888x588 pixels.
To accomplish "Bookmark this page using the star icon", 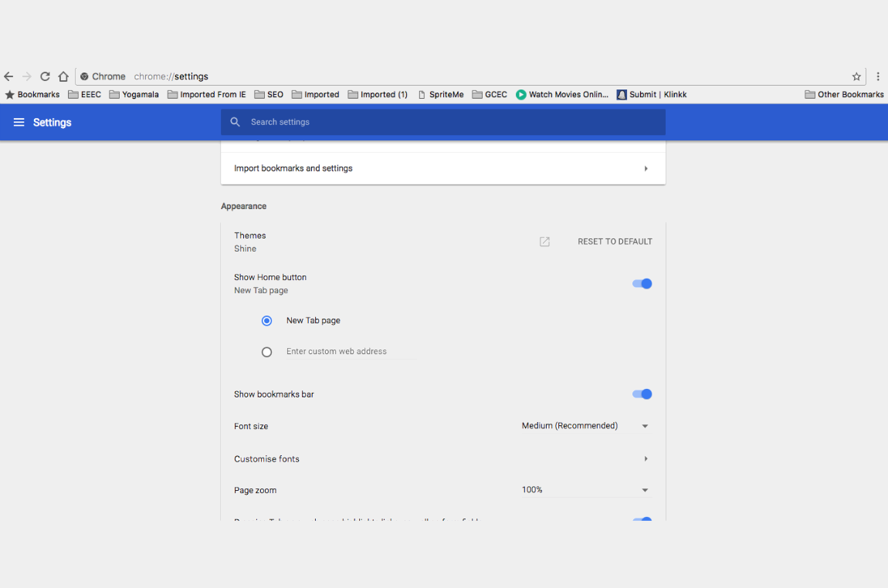I will click(856, 76).
